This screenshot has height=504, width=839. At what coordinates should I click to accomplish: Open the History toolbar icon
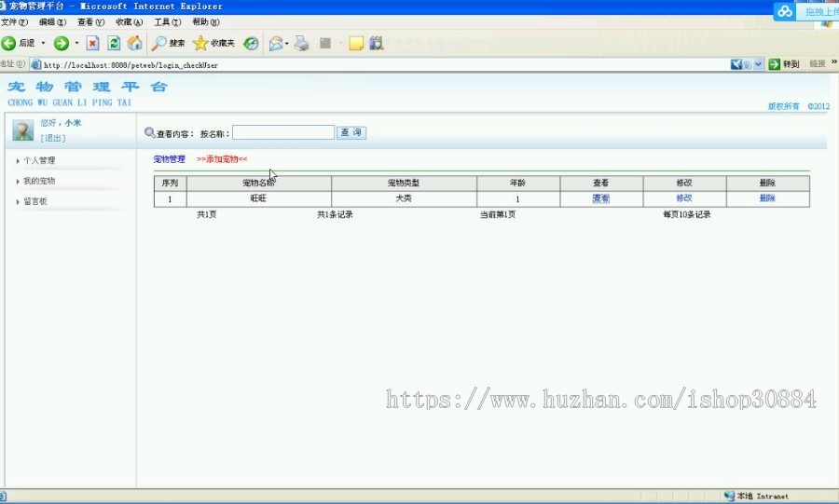pyautogui.click(x=251, y=43)
